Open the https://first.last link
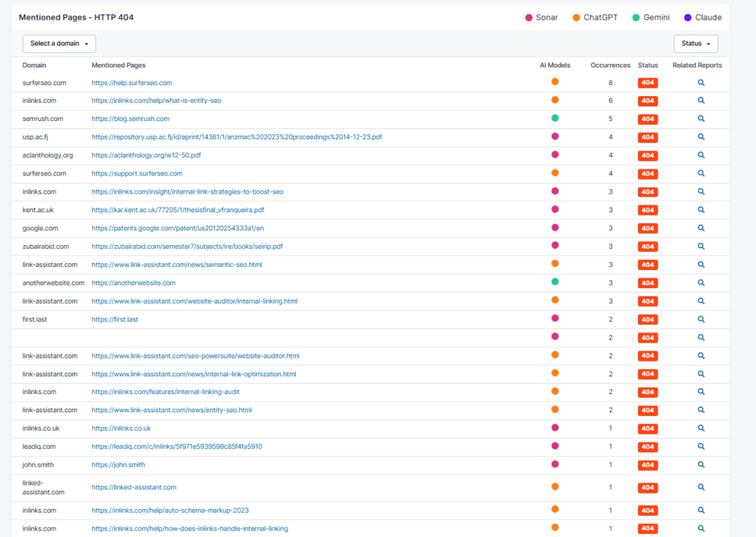Screen dimensions: 756x537 click(x=115, y=320)
